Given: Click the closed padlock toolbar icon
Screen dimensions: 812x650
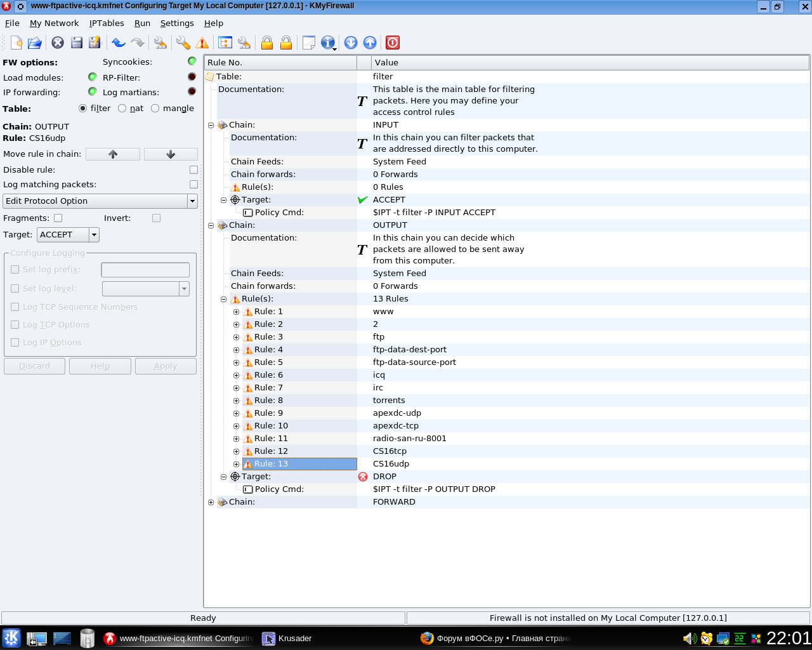Looking at the screenshot, I should pos(267,43).
